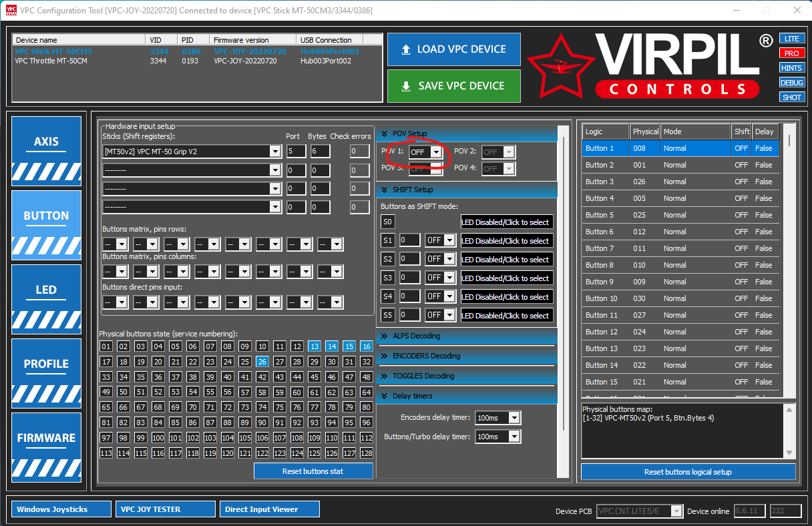Screen dimensions: 812x526
Task: Open VPC JOY TESTER
Action: click(x=166, y=509)
